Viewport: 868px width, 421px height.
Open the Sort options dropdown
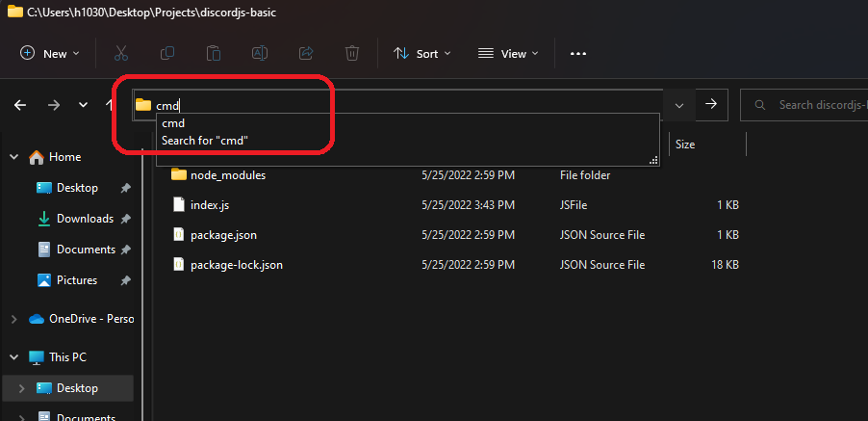(421, 54)
